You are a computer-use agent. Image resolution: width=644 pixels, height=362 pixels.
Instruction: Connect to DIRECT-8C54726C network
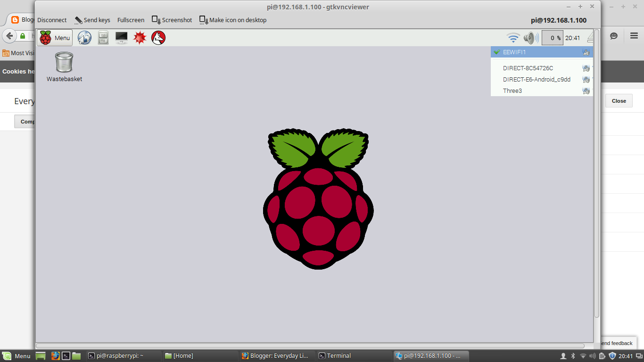point(528,68)
